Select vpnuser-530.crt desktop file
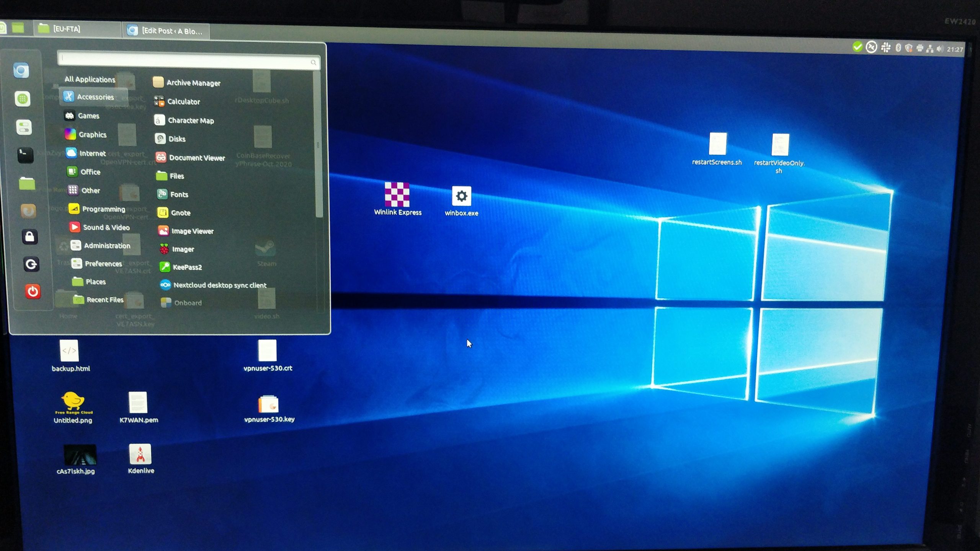This screenshot has width=980, height=551. [x=268, y=355]
